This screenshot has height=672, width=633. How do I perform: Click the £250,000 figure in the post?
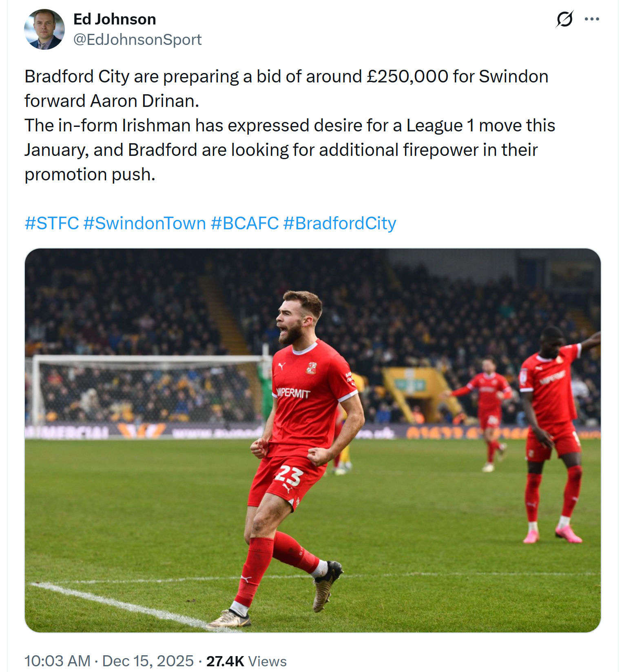[x=407, y=77]
